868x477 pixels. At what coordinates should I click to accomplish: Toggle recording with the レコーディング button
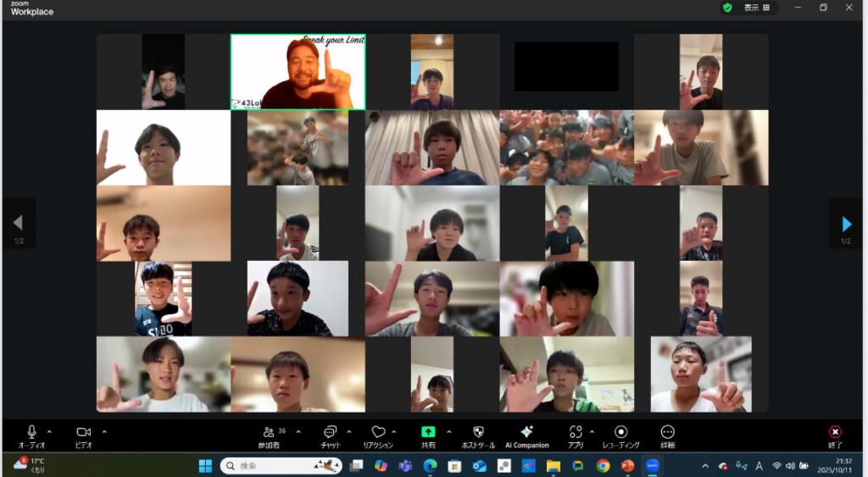(x=620, y=432)
